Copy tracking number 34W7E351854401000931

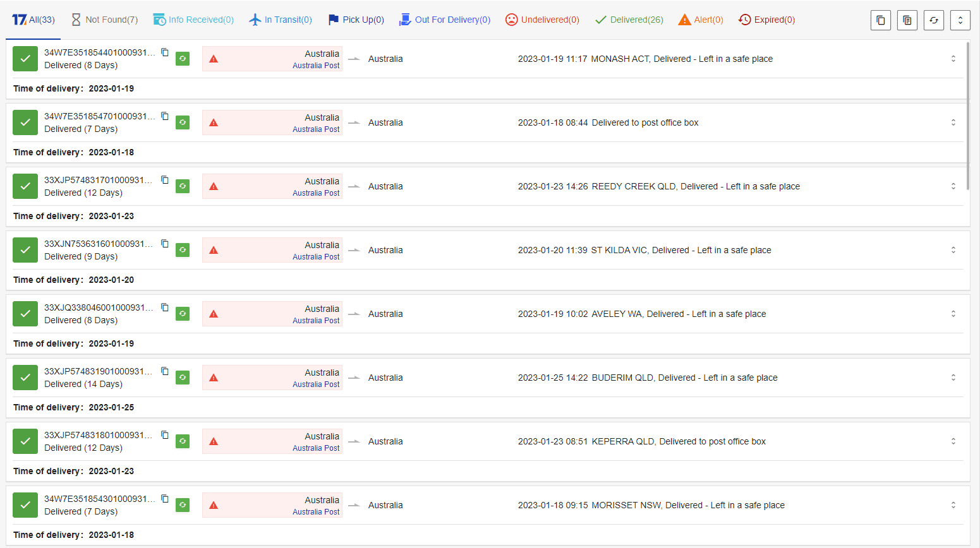click(x=165, y=54)
